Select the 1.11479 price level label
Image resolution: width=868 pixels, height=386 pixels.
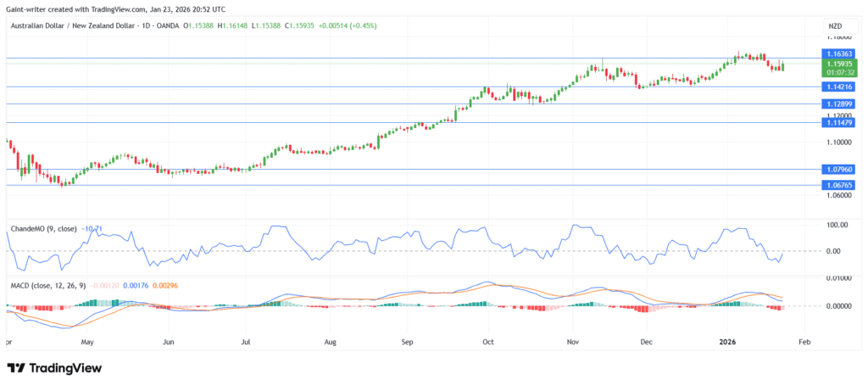tap(839, 122)
